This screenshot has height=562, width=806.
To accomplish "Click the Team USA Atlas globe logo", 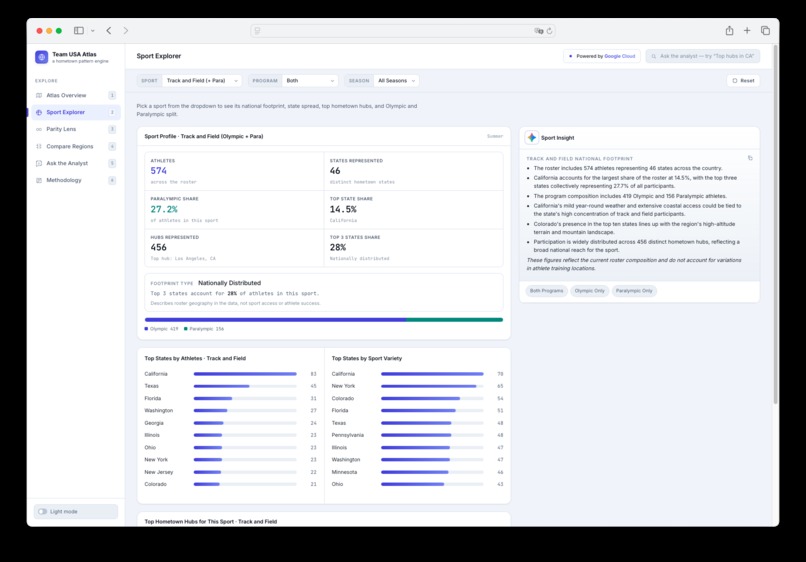I will [x=42, y=57].
